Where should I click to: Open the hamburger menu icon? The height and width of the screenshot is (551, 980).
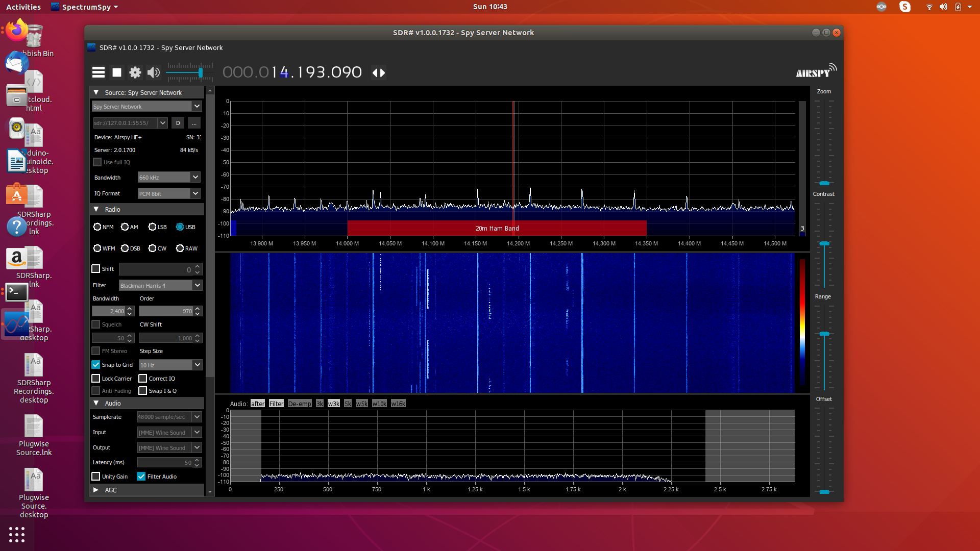[x=99, y=72]
